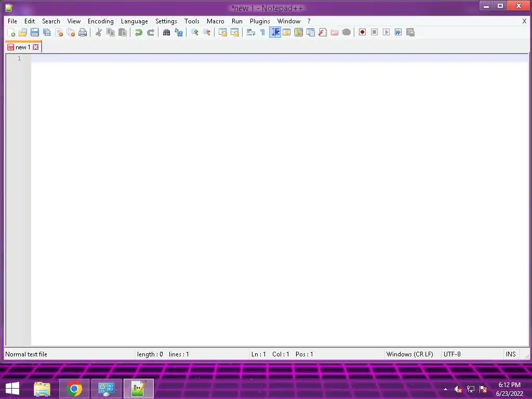Viewport: 532px width, 399px height.
Task: Expand hidden system tray icons arrow
Action: (445, 390)
